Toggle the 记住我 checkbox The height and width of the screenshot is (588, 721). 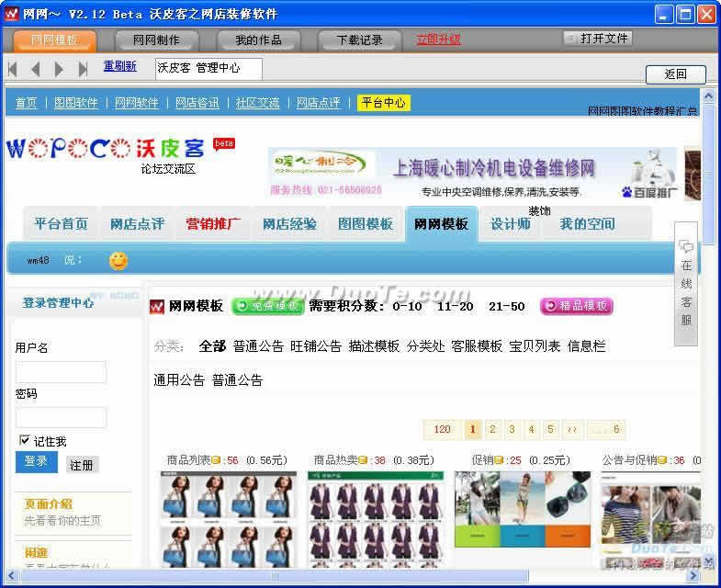coord(25,440)
